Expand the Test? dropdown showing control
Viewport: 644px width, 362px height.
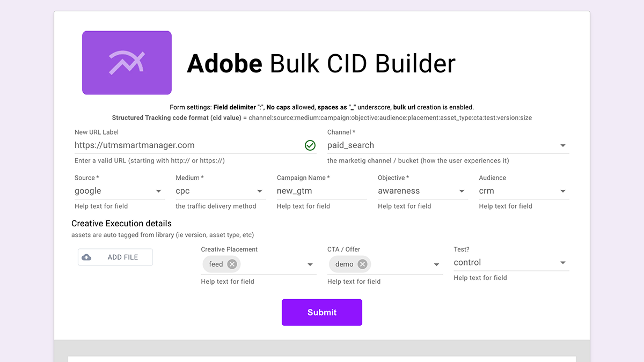click(x=511, y=263)
